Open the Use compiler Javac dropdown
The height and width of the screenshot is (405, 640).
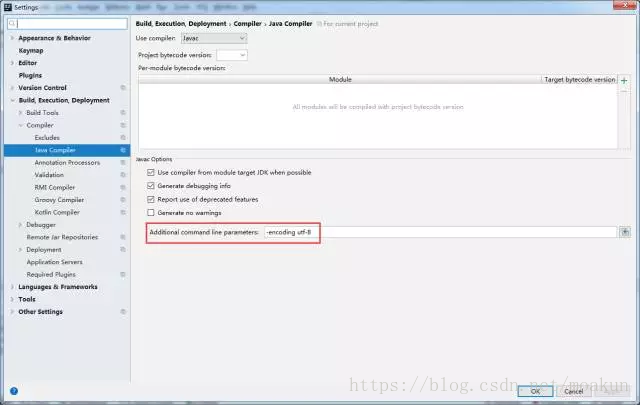coord(214,38)
